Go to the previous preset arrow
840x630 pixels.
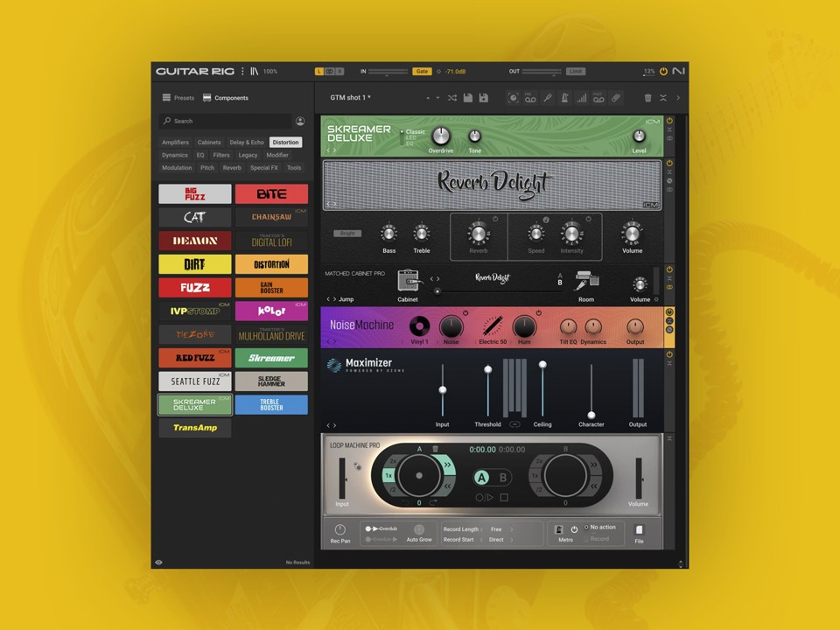click(428, 98)
